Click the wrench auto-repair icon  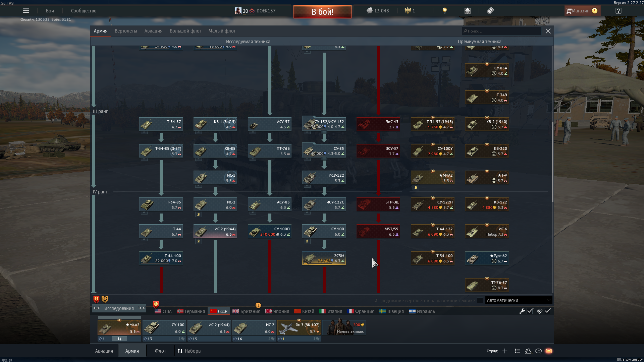(522, 311)
